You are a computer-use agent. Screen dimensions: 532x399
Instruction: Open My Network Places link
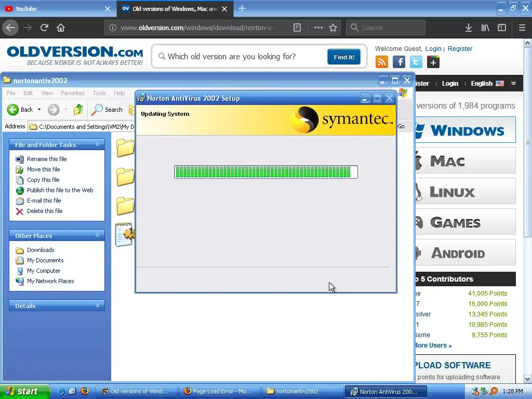pos(50,281)
